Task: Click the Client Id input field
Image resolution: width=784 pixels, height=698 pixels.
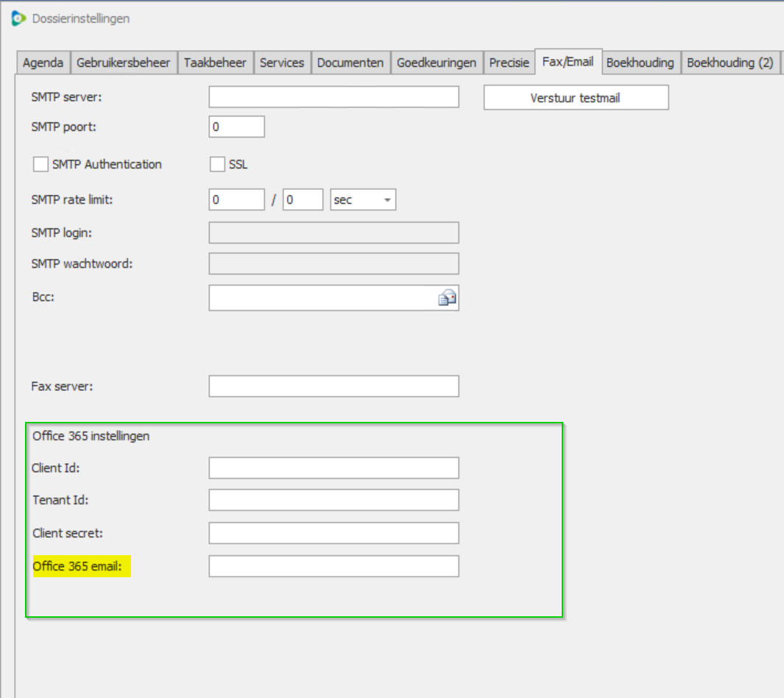Action: click(x=333, y=468)
